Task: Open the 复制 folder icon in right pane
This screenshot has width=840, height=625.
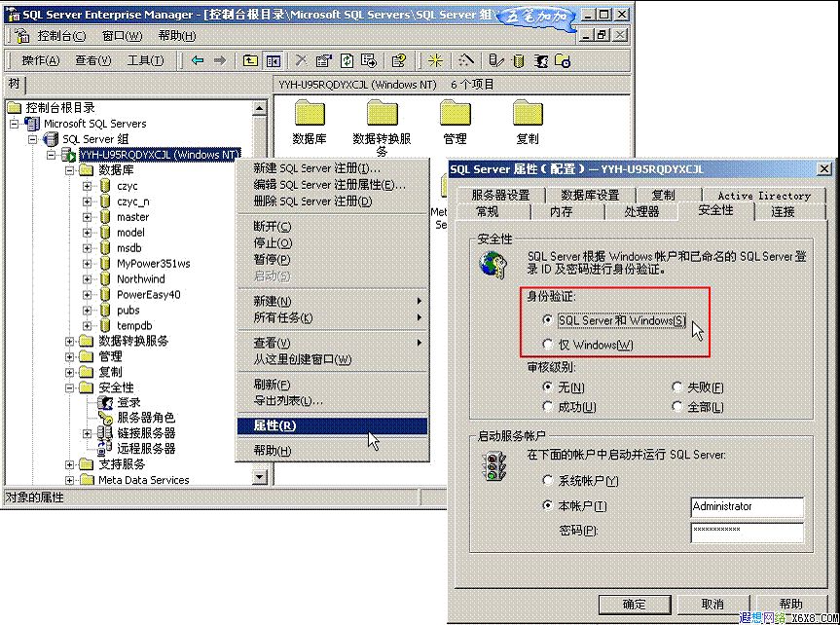Action: click(x=528, y=114)
